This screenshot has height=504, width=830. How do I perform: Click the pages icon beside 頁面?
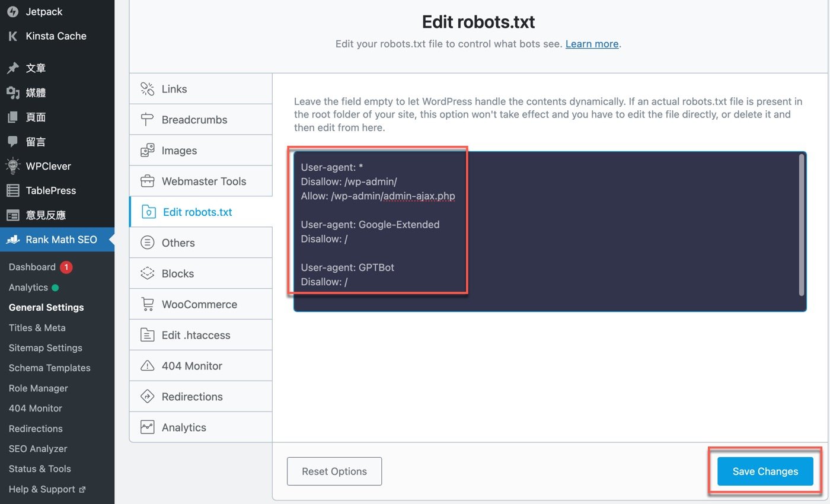tap(12, 117)
